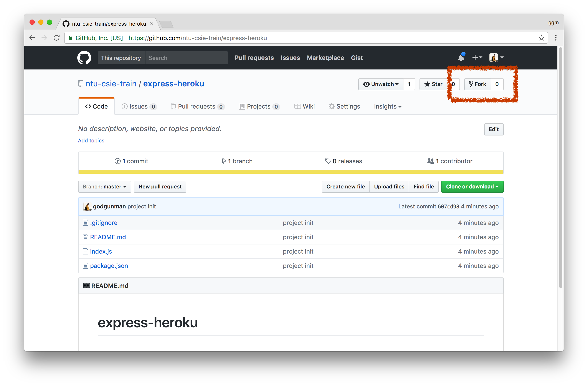Click the README.md book icon header
Viewport: 588px width, 386px height.
tap(86, 285)
